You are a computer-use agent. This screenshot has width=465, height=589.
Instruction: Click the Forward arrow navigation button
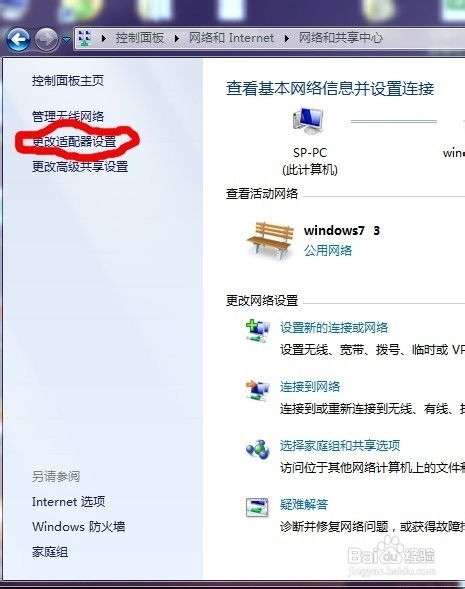[x=47, y=39]
